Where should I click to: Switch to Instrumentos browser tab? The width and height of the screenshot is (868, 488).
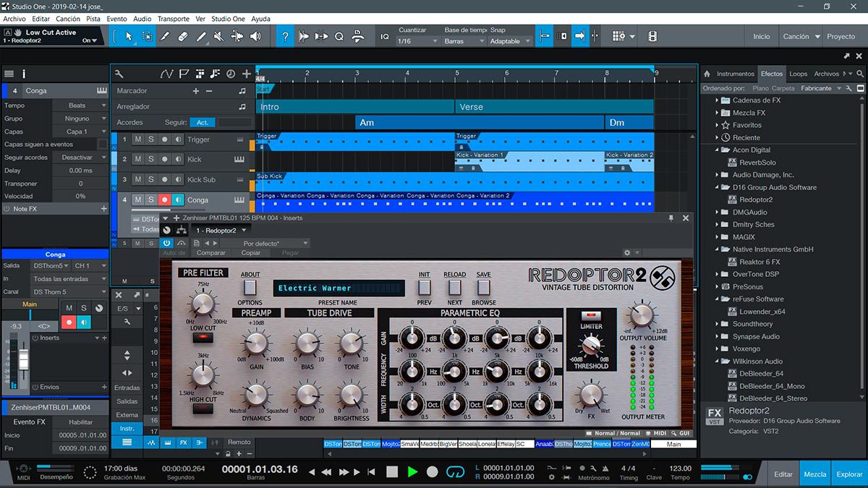tap(735, 74)
